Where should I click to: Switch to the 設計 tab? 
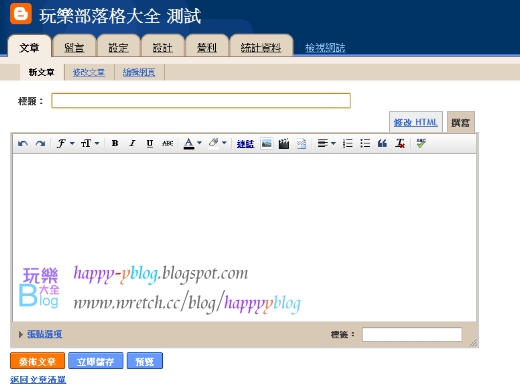coord(163,47)
